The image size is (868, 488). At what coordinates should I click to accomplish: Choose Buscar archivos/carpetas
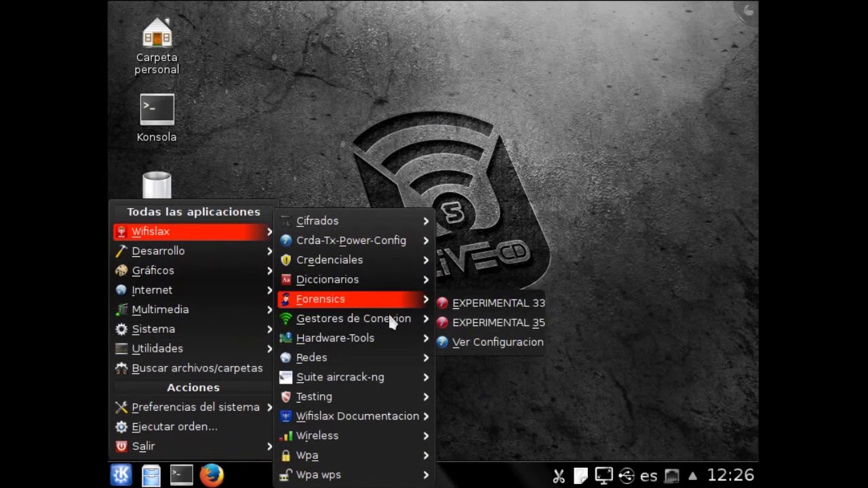tap(193, 368)
